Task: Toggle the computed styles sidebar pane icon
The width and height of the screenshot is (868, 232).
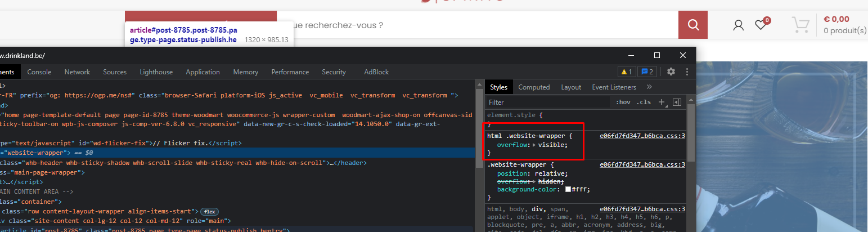Action: tap(677, 102)
